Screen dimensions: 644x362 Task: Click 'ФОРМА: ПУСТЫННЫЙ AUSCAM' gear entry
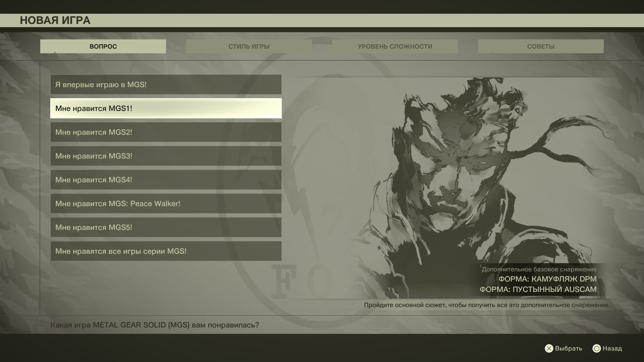click(538, 289)
